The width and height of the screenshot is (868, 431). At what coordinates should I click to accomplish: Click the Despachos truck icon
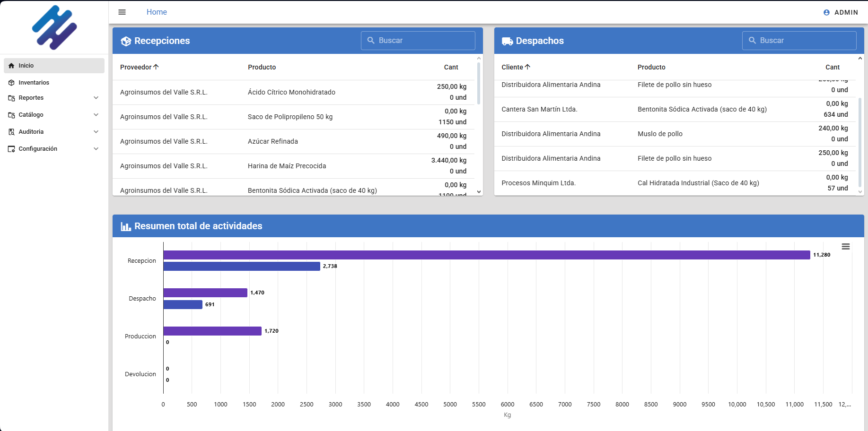(507, 41)
